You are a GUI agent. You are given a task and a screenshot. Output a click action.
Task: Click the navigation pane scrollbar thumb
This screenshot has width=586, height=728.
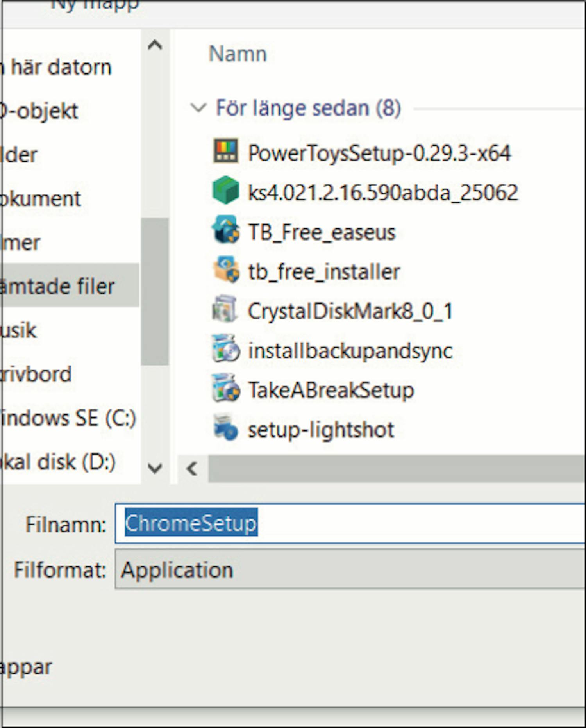tap(155, 291)
